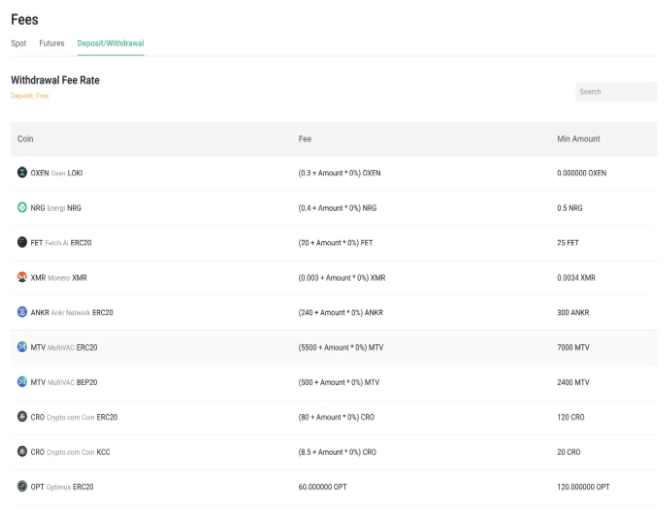
Task: Click fee '(0.4 + Amount * 0%) NRG'
Action: [x=338, y=208]
